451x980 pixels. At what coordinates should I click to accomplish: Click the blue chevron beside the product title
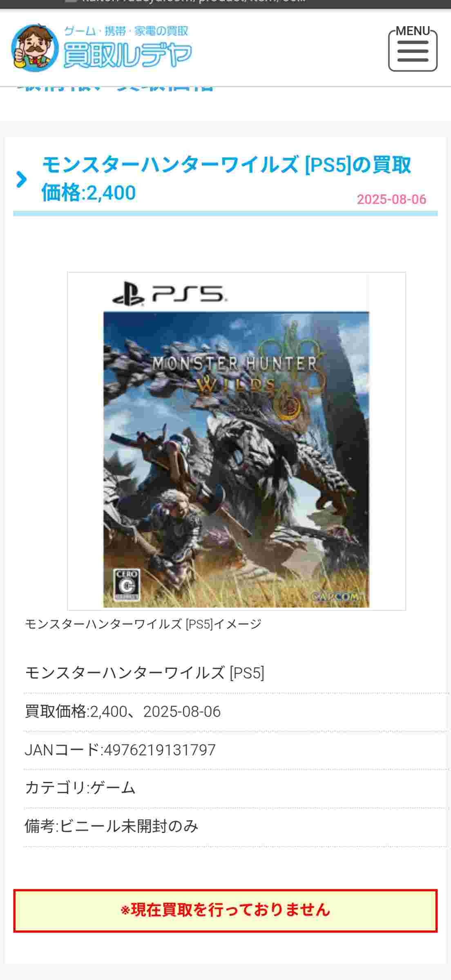[x=21, y=179]
